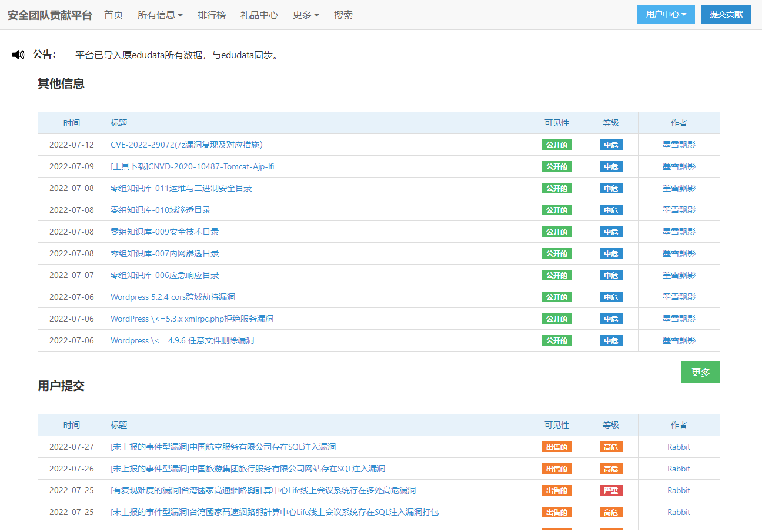Open Wordpress 4.9.6 任意文件删除漏洞 link

click(x=182, y=340)
